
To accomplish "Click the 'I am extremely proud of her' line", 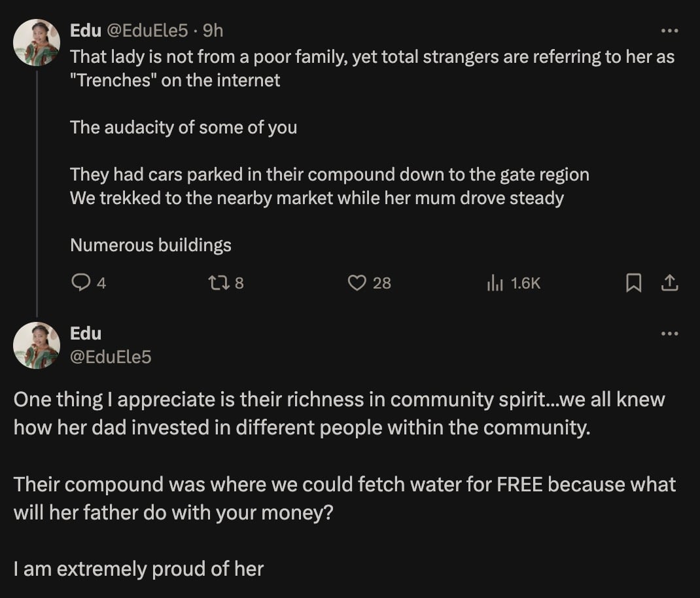I will click(x=139, y=569).
